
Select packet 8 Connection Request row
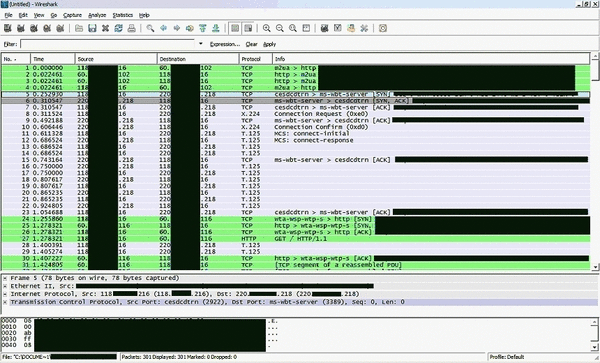tap(295, 114)
